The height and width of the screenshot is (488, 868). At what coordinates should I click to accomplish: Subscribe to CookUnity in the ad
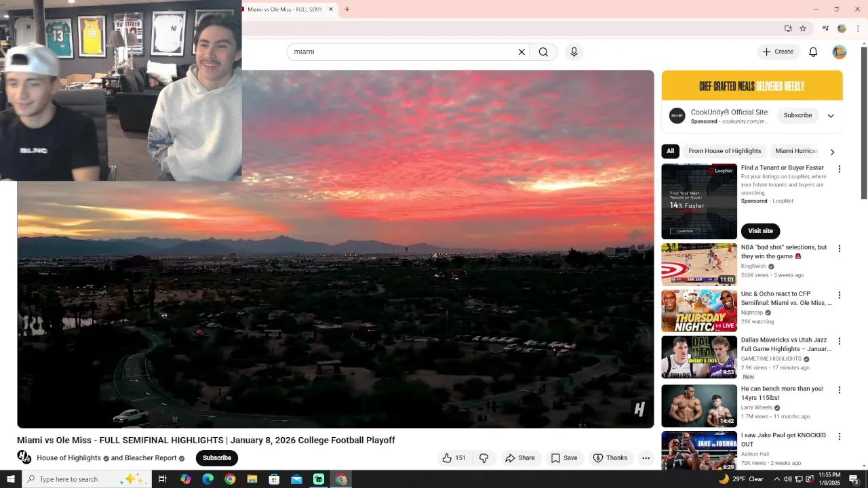[797, 116]
